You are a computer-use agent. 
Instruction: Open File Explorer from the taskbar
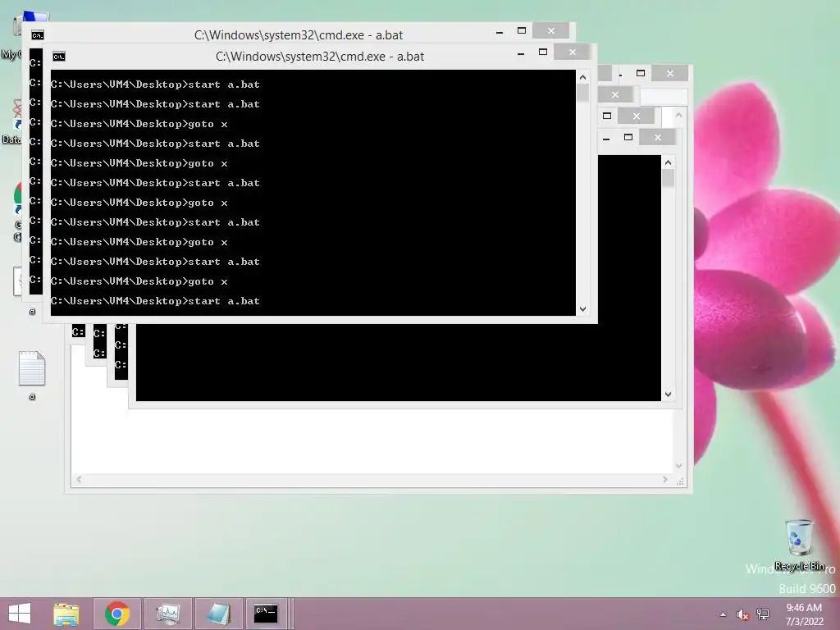pos(66,614)
